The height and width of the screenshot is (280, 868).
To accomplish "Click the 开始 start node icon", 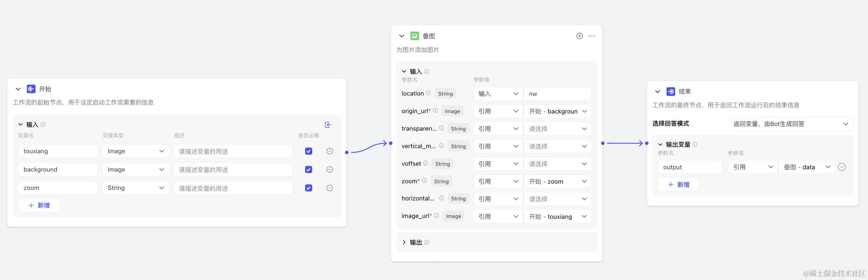I will [31, 89].
